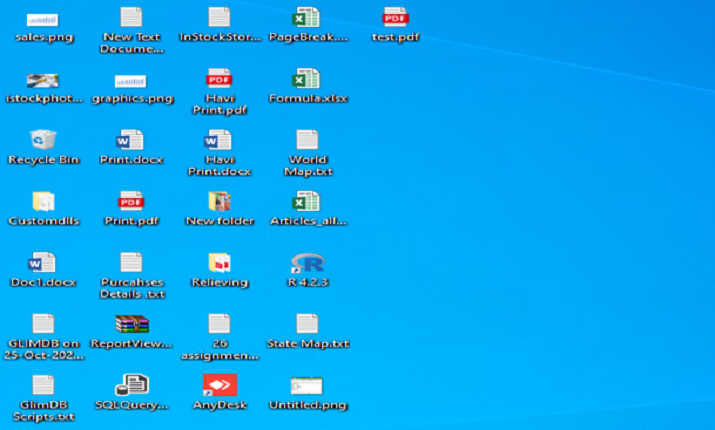Image resolution: width=715 pixels, height=430 pixels.
Task: Select the Havi Print.docx Word icon
Action: click(x=218, y=140)
